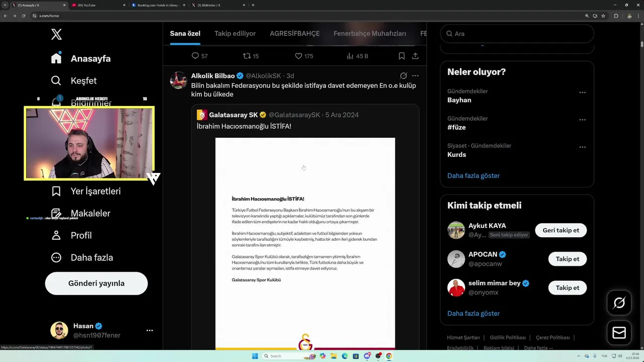Click Gönderi yayınla button
Screen dimensions: 644x362
pos(96,283)
